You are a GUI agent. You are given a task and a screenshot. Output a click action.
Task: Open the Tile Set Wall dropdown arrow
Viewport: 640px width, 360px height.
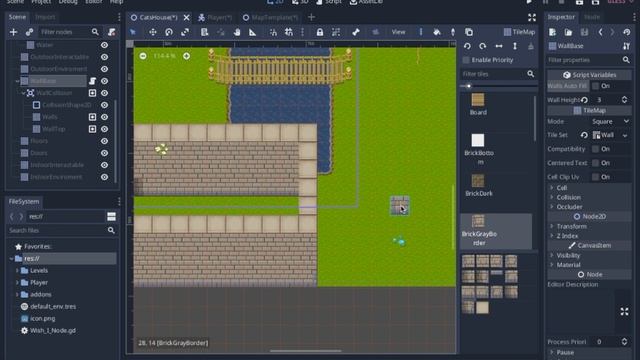tap(625, 135)
